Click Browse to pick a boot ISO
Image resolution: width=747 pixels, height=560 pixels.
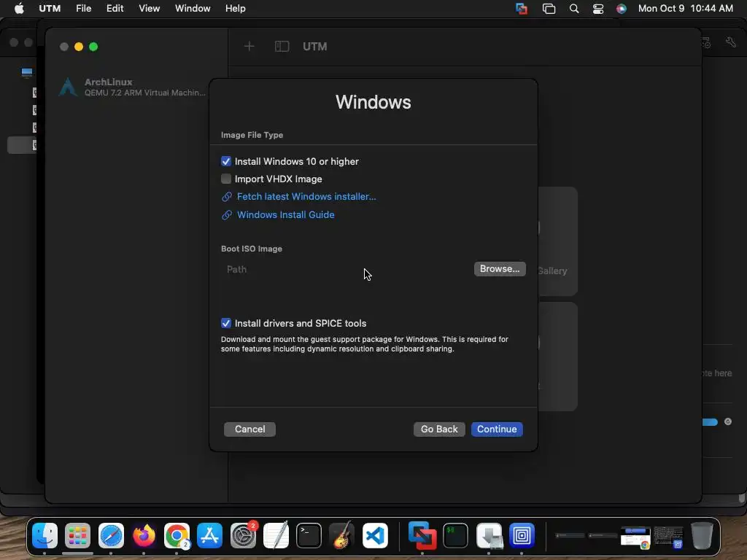[500, 269]
